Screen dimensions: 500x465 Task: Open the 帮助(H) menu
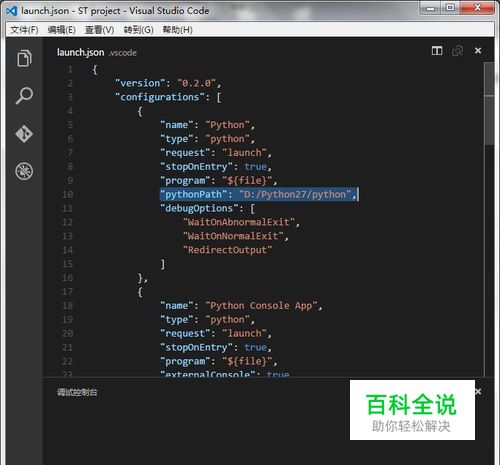177,30
